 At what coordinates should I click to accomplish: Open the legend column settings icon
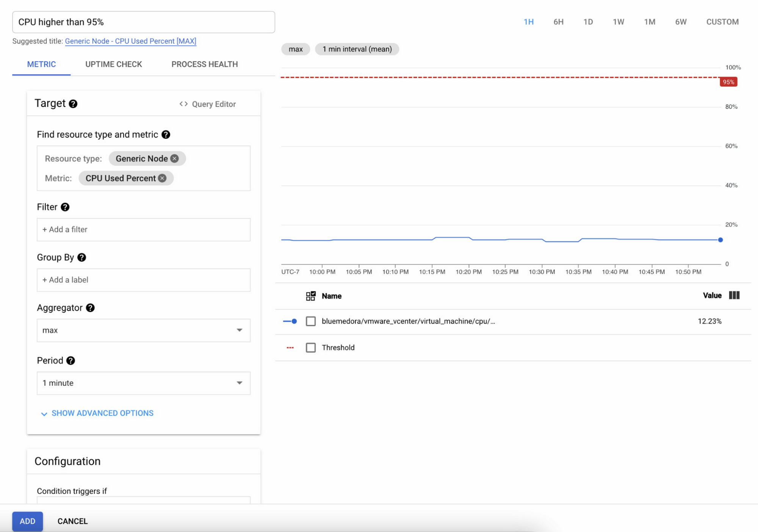734,295
